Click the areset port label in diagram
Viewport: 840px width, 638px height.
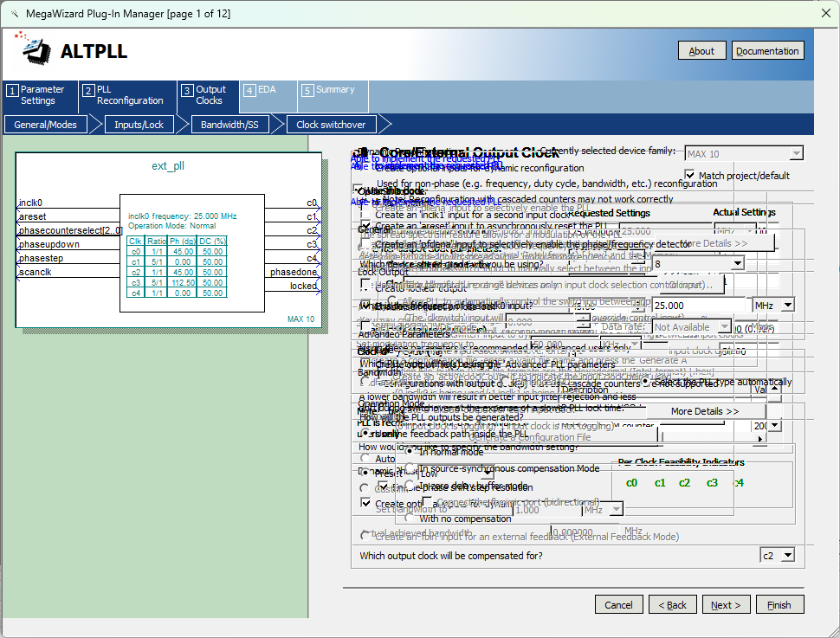pos(33,216)
